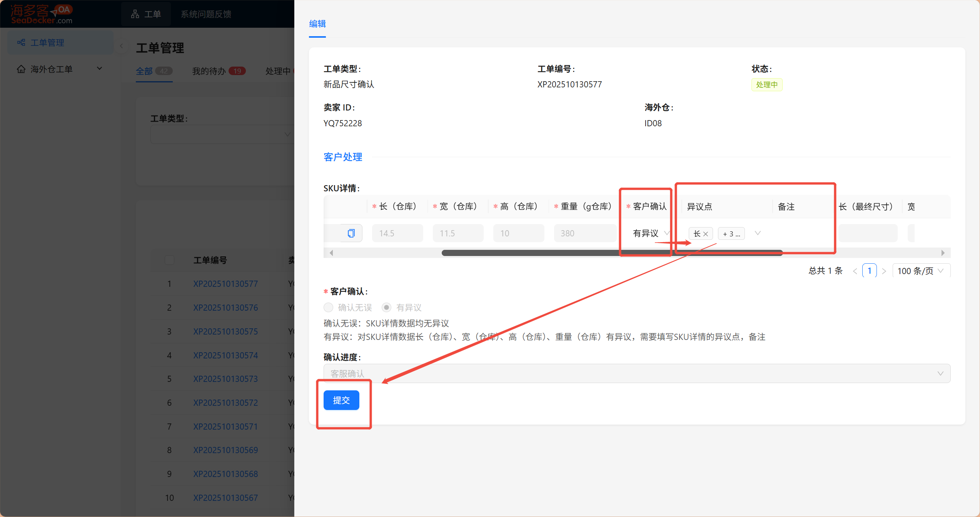The height and width of the screenshot is (517, 980).
Task: Remove the 长 tag in 异议点
Action: tap(706, 234)
